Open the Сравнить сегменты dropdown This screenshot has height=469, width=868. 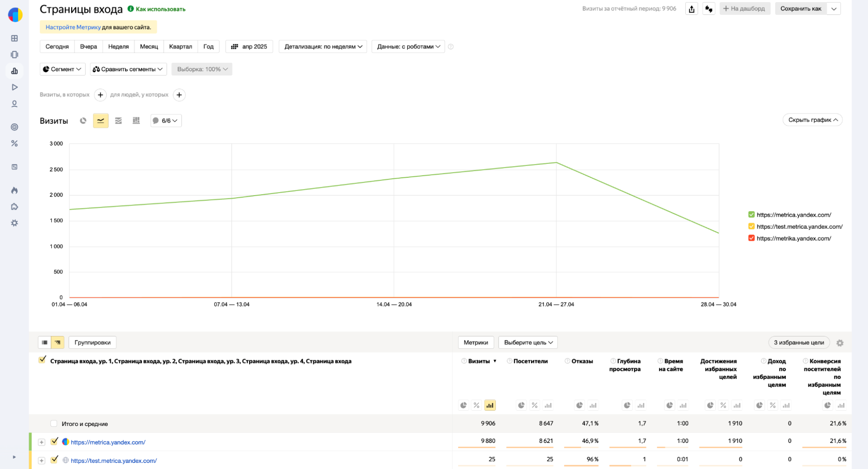[x=129, y=69]
